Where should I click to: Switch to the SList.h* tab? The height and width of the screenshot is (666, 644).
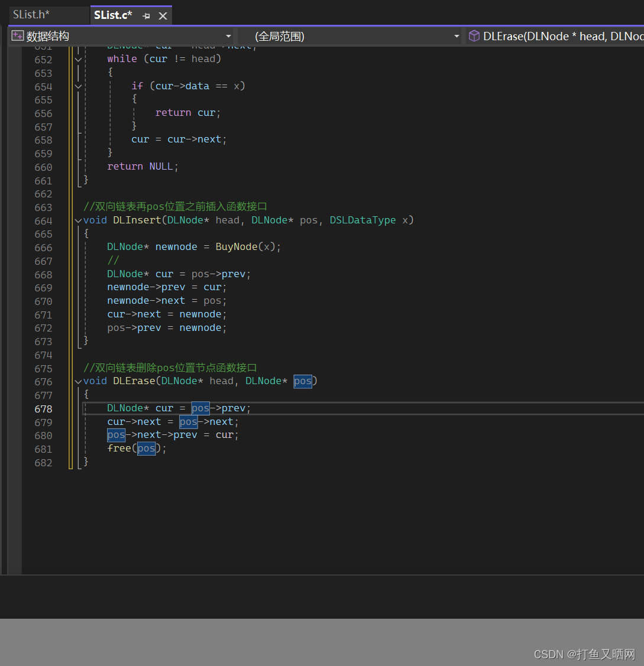tap(31, 15)
